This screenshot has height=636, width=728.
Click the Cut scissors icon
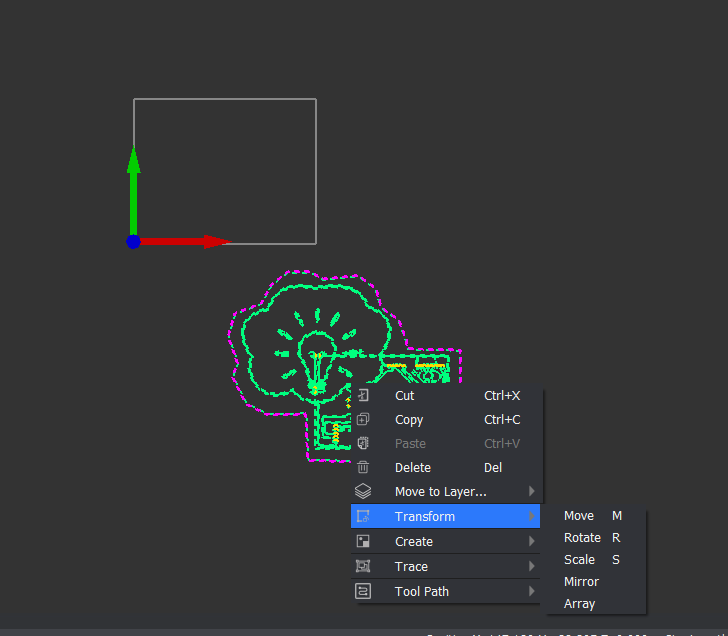pos(363,395)
